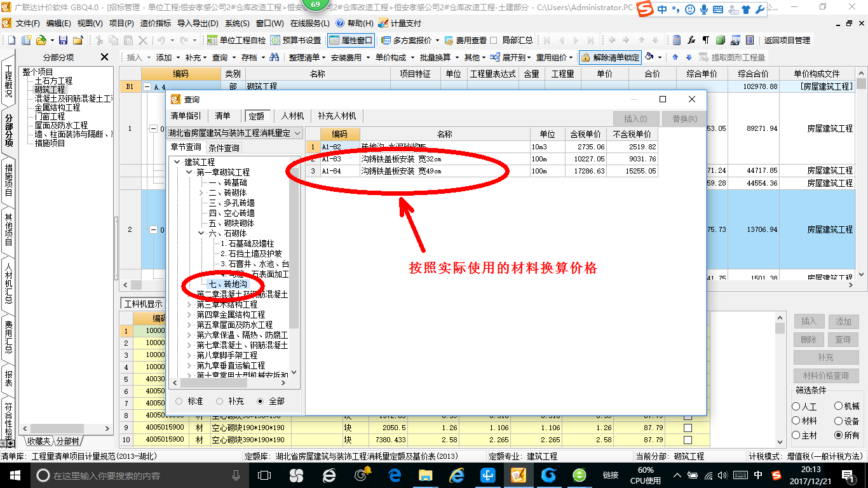Expand 第四章金属结构工程 node
868x488 pixels.
tap(189, 315)
